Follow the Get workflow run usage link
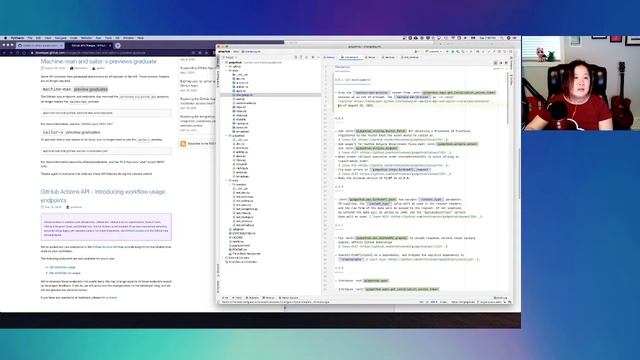 (64, 273)
